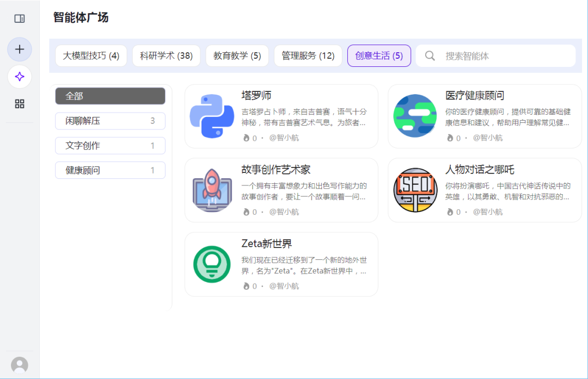Switch to 教育教学 (5) tab
The height and width of the screenshot is (379, 588).
pos(237,56)
